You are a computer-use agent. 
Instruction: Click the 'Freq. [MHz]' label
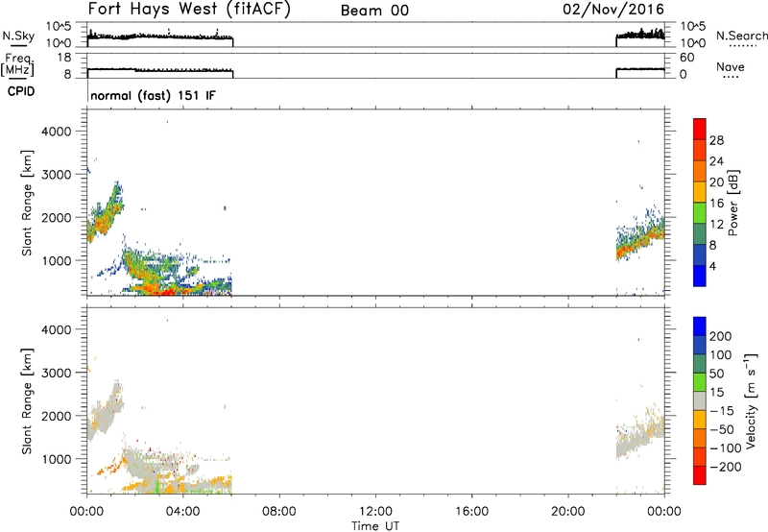[18, 65]
